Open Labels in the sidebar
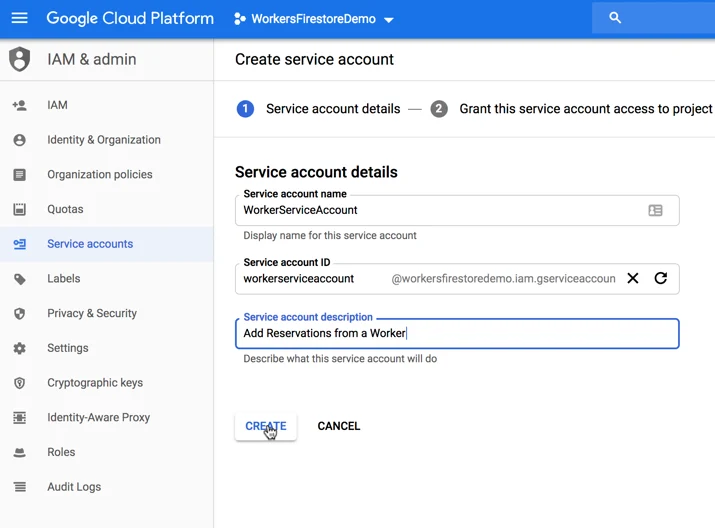This screenshot has width=715, height=528. (x=107, y=279)
